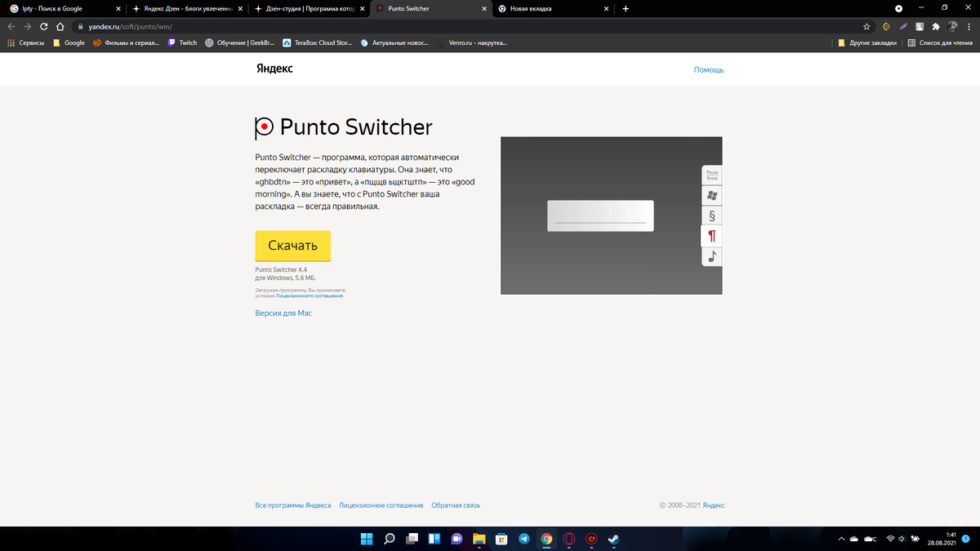
Task: Open Актуальные новости bookmark
Action: [394, 42]
